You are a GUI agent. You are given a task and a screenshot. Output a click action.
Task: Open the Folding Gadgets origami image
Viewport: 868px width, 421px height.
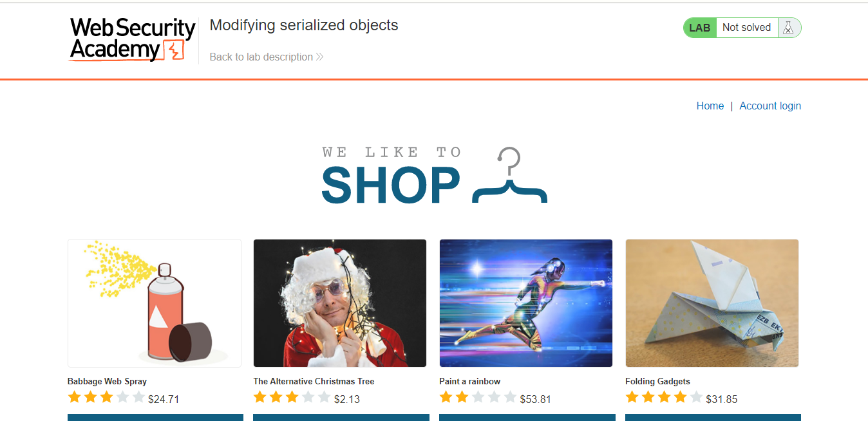click(712, 303)
